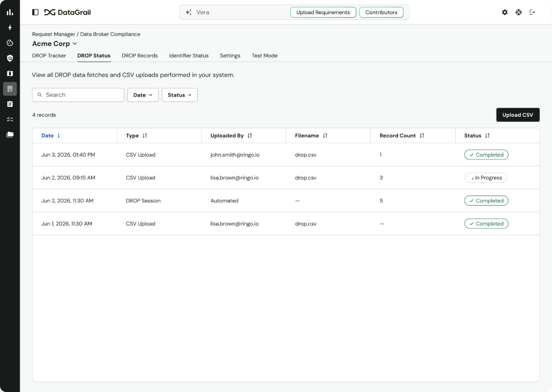552x392 pixels.
Task: Click drop.csv filename in Jun 3 row
Action: coord(306,155)
